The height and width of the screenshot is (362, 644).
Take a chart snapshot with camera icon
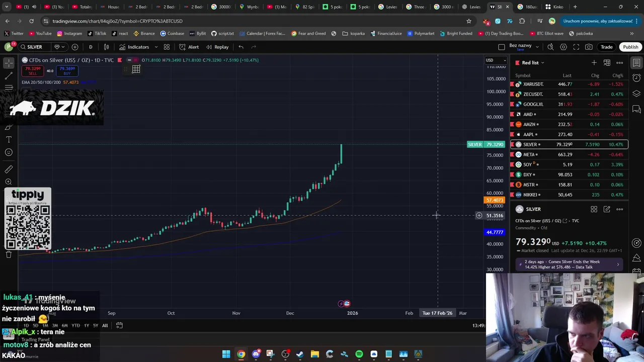pos(589,47)
